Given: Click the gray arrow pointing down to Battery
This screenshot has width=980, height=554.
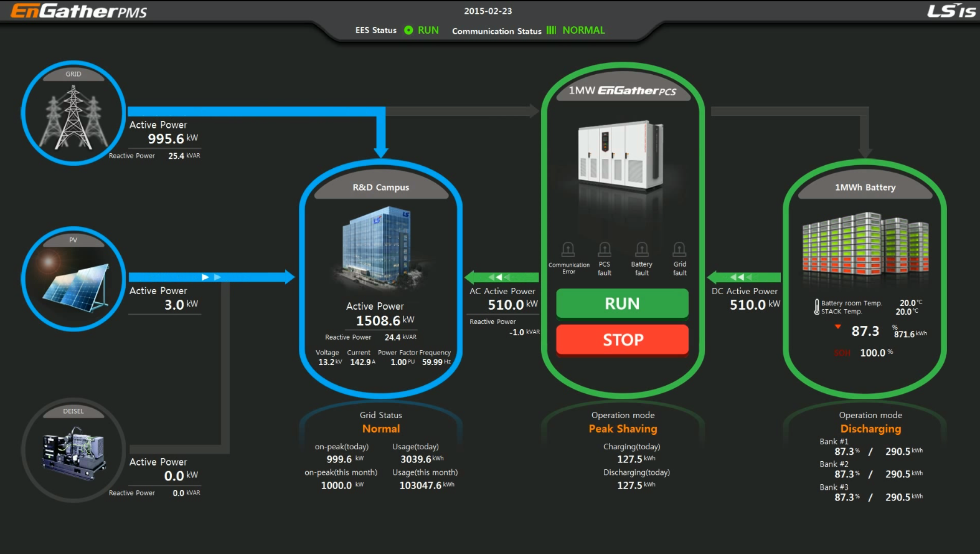Looking at the screenshot, I should coord(865,133).
